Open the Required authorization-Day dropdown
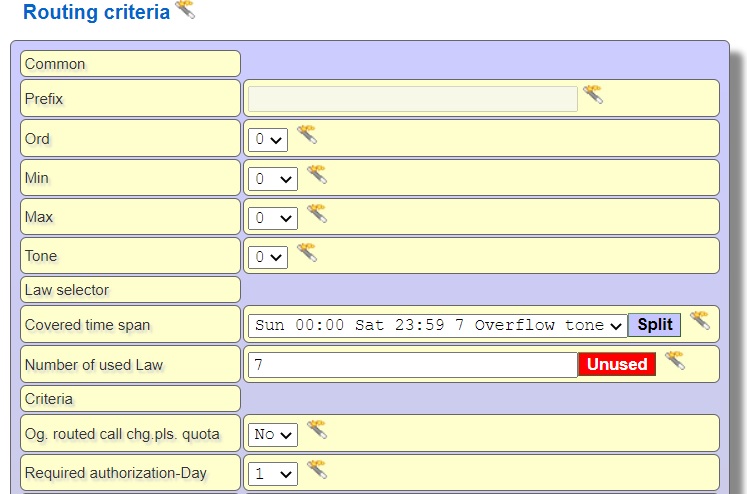 pos(273,474)
